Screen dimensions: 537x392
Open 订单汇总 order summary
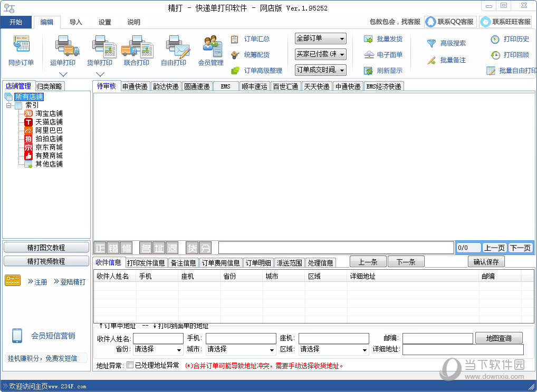[x=251, y=39]
